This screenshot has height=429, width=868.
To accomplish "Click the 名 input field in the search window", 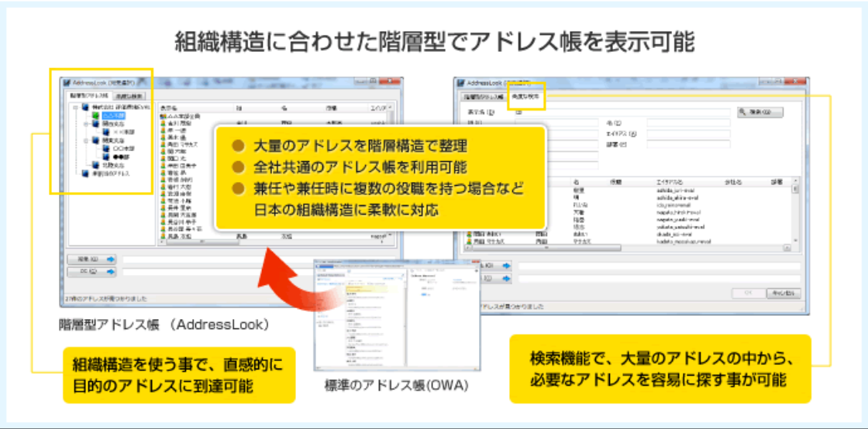I will click(688, 122).
